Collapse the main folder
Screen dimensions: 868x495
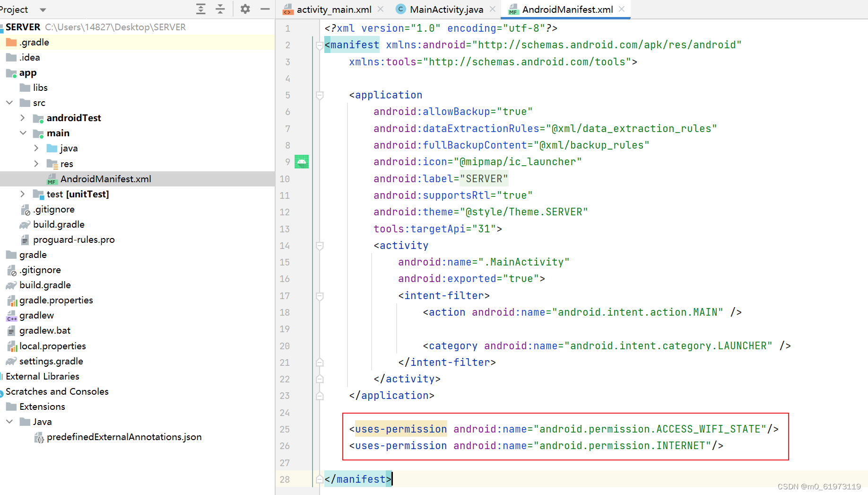(23, 133)
